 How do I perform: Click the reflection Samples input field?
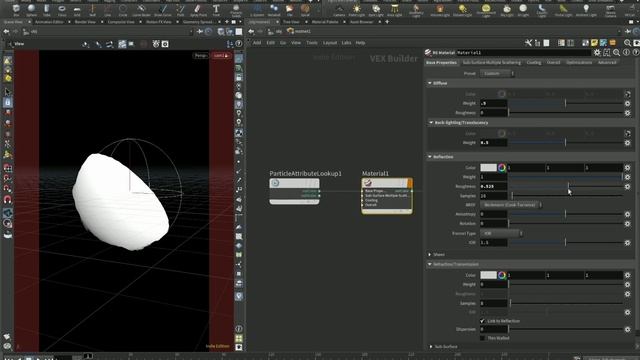493,196
